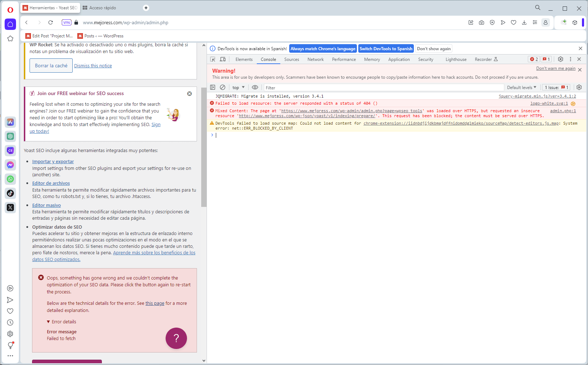588x365 pixels.
Task: Go back to previous page
Action: click(27, 22)
